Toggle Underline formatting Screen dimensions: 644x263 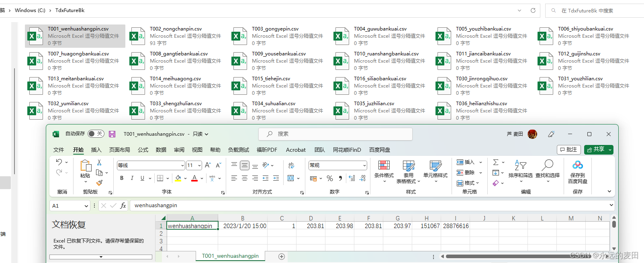[x=142, y=178]
